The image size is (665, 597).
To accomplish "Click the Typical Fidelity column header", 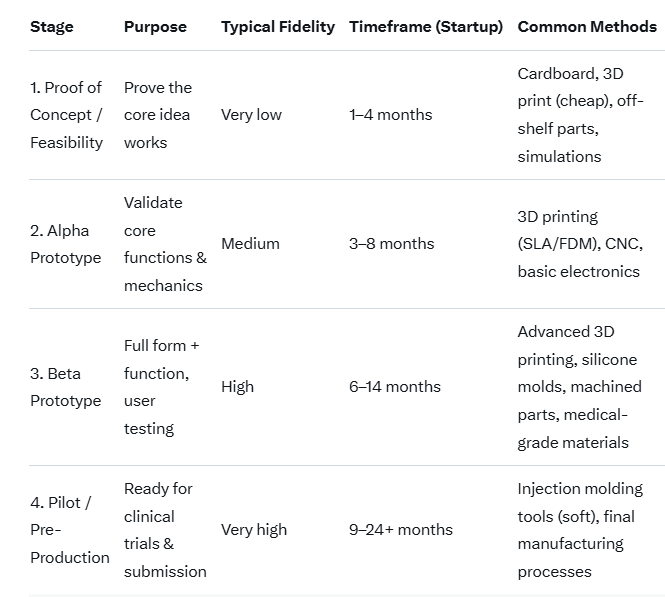I will 278,27.
